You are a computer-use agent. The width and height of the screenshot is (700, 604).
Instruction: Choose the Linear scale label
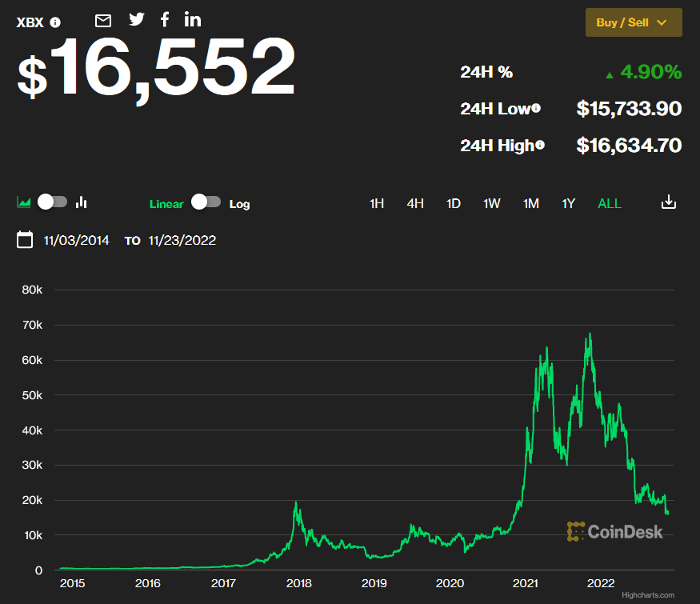[166, 204]
